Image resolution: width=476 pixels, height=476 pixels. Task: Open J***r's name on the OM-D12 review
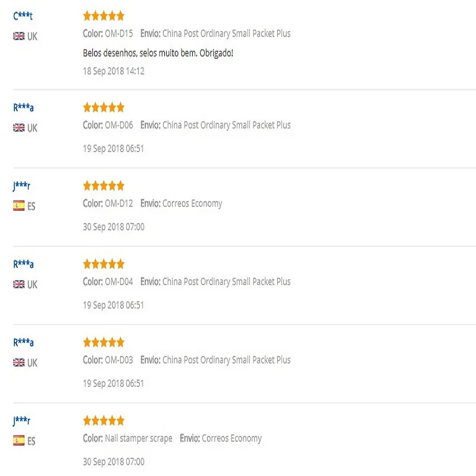point(21,186)
